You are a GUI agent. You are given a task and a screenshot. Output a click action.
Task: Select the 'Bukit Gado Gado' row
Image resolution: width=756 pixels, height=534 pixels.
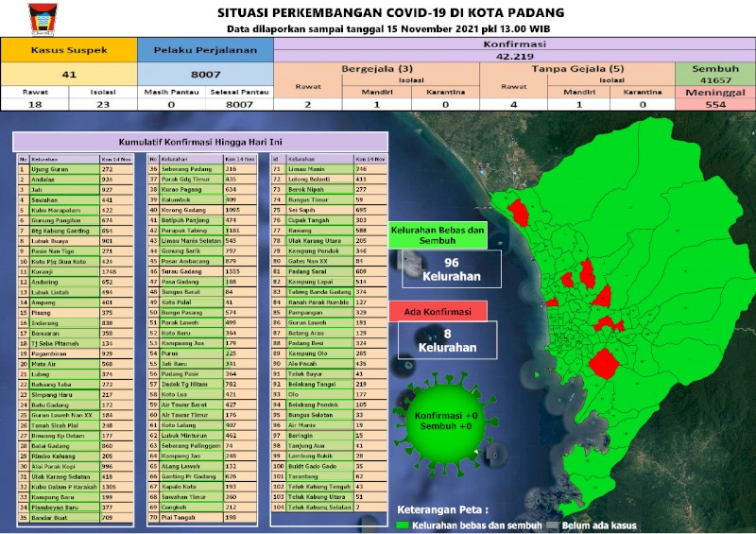pyautogui.click(x=329, y=466)
